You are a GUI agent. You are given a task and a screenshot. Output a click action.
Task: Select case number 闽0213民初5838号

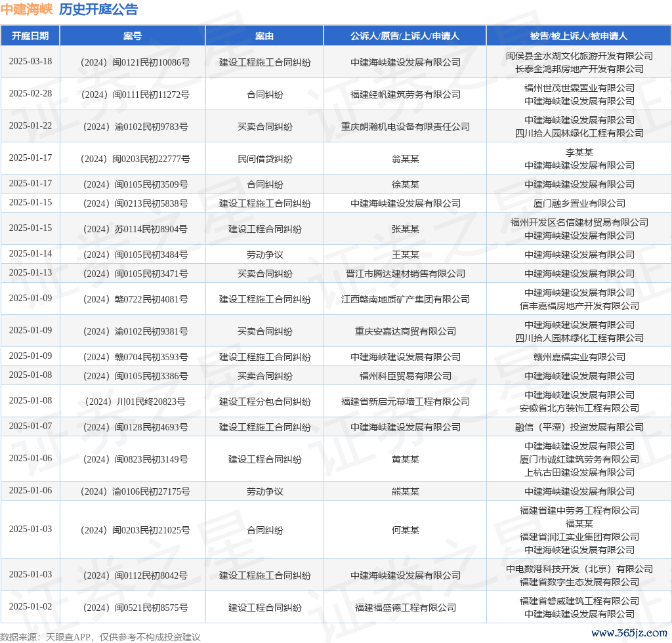tap(135, 203)
